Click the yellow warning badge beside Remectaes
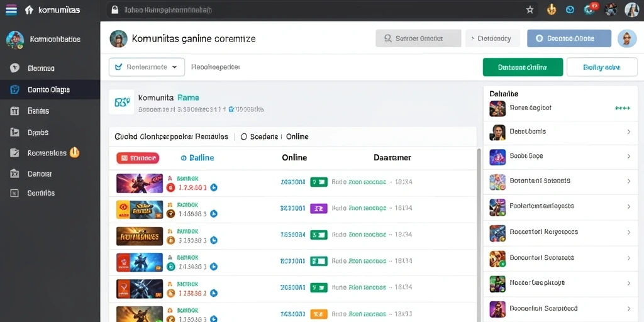The height and width of the screenshot is (322, 644). [x=74, y=152]
